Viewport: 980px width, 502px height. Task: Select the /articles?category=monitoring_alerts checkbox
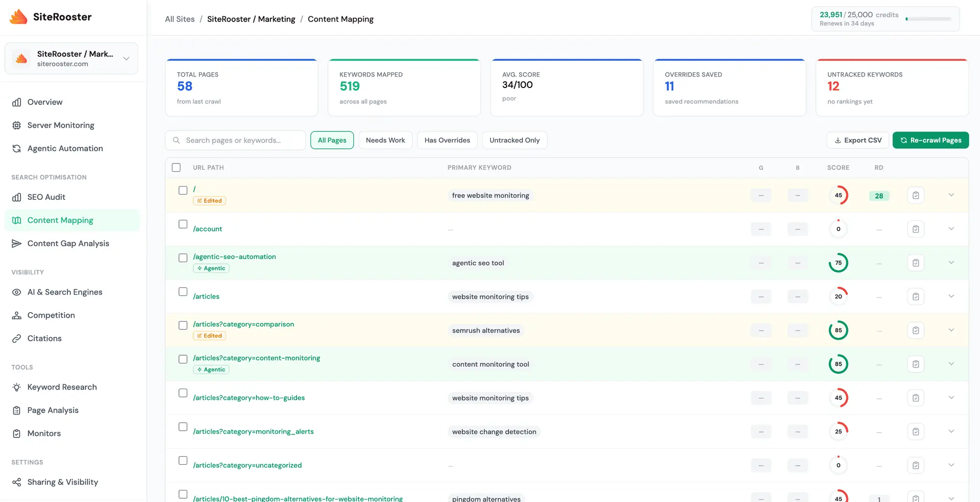coord(183,427)
